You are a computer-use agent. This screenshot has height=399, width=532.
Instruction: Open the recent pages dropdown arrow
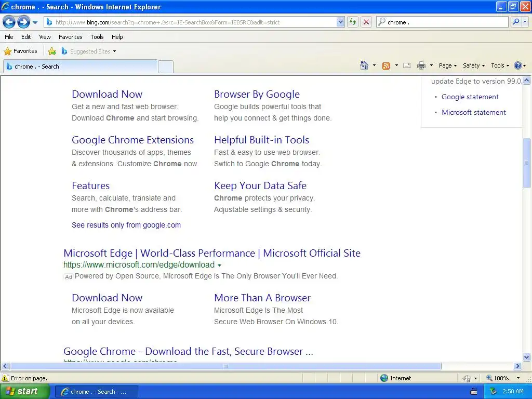pyautogui.click(x=35, y=22)
